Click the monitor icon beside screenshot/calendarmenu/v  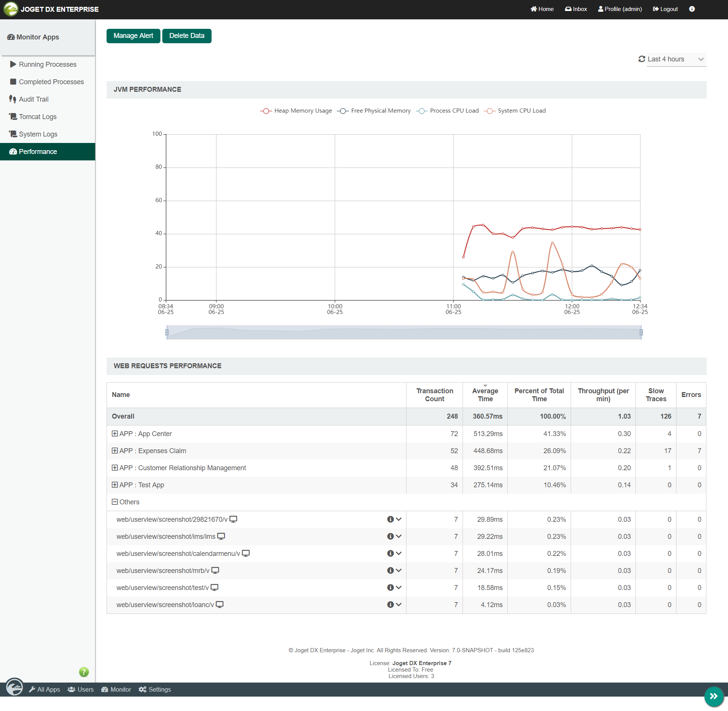(x=246, y=553)
